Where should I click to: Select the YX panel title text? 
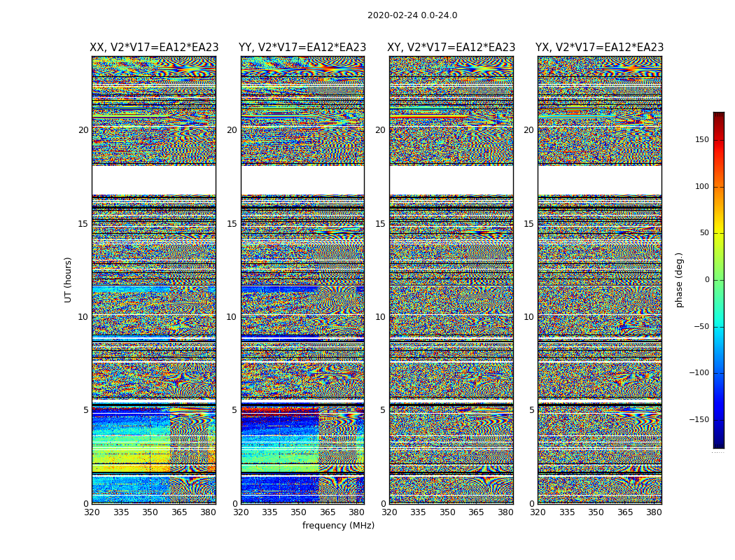(x=599, y=48)
